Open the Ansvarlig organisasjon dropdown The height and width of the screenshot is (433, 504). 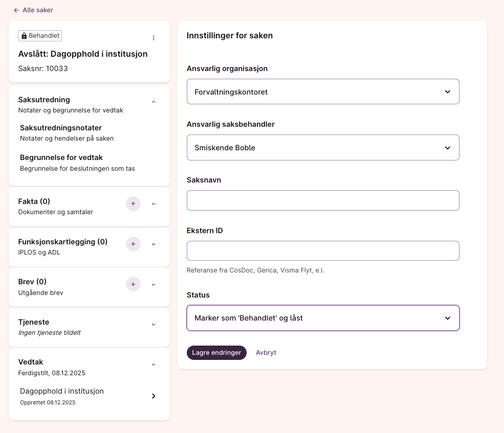coord(323,92)
